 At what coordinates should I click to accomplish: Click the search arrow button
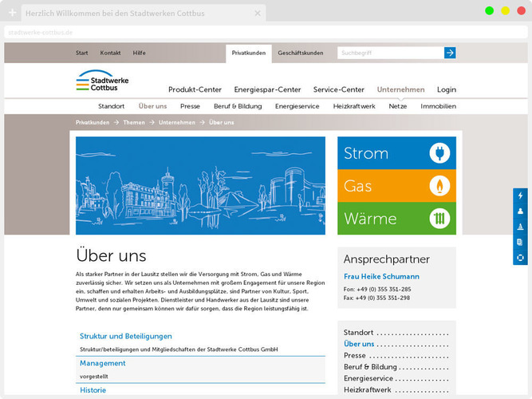pyautogui.click(x=450, y=53)
